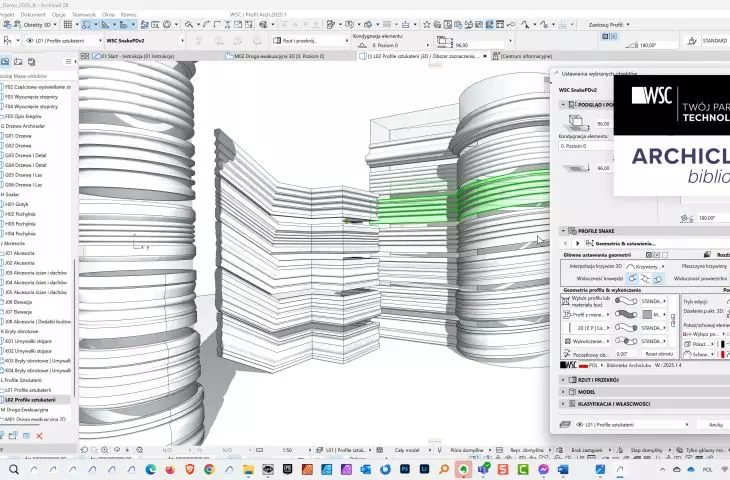Click the magnifier find tool in toolbar
Viewport: 730px width, 480px height.
click(189, 25)
